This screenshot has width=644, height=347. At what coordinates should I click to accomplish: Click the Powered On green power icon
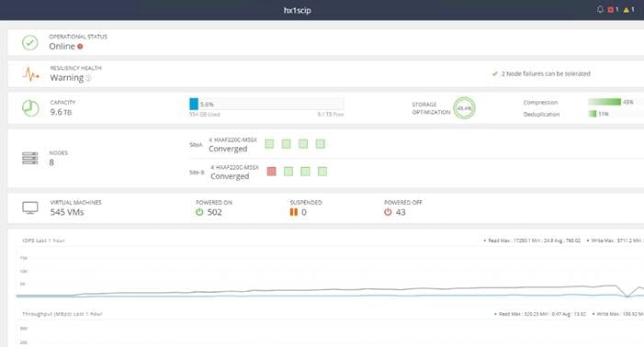point(199,212)
